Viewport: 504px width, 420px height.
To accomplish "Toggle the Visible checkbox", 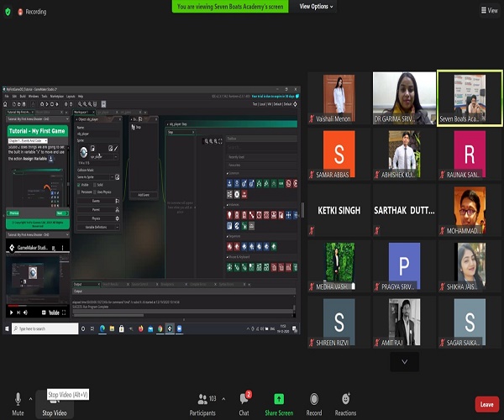I will (79, 185).
